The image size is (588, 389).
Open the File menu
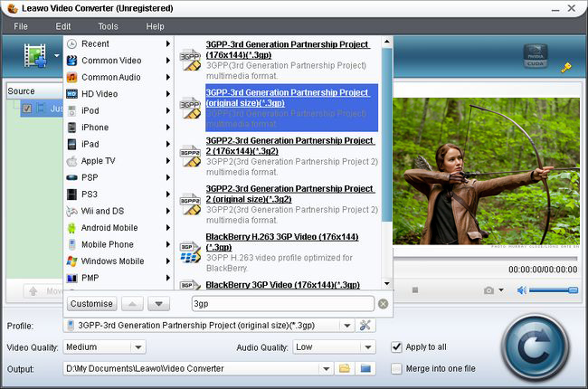click(x=21, y=26)
